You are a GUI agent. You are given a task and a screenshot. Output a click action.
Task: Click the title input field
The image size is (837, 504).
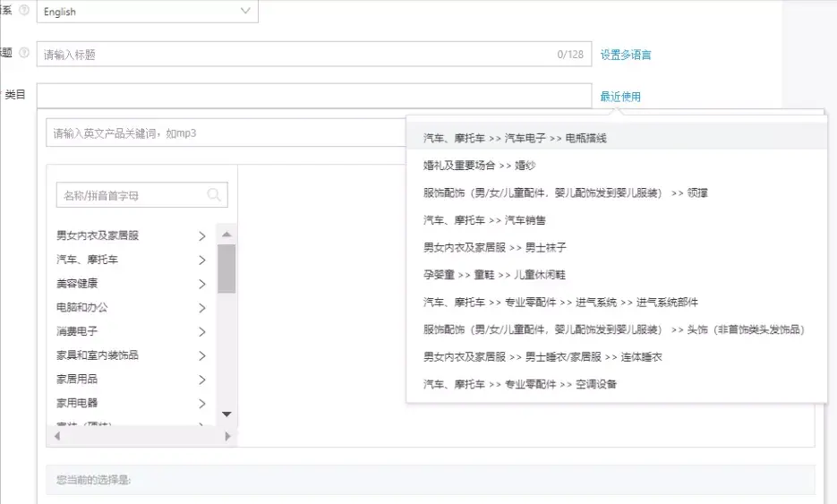[314, 54]
